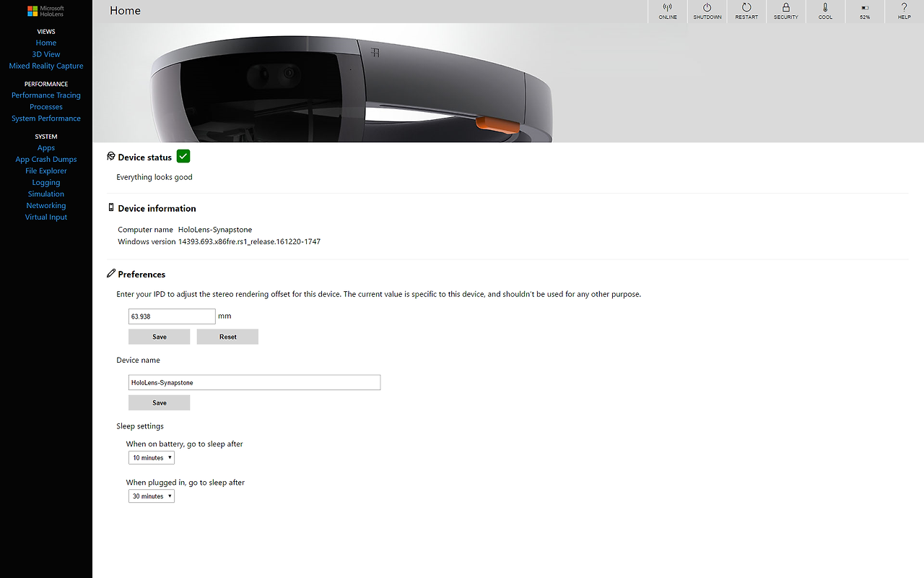924x578 pixels.
Task: Click the Home page title
Action: (x=125, y=11)
